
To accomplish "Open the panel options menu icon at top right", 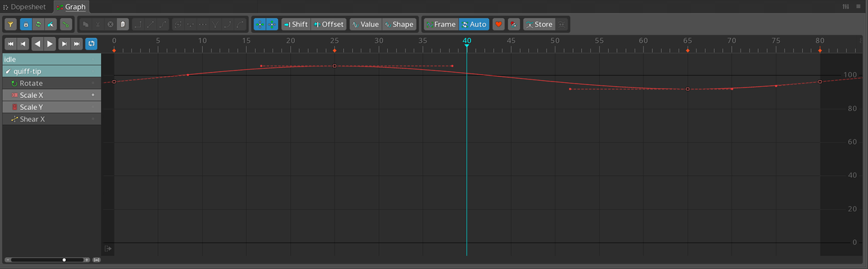I will coord(858,6).
